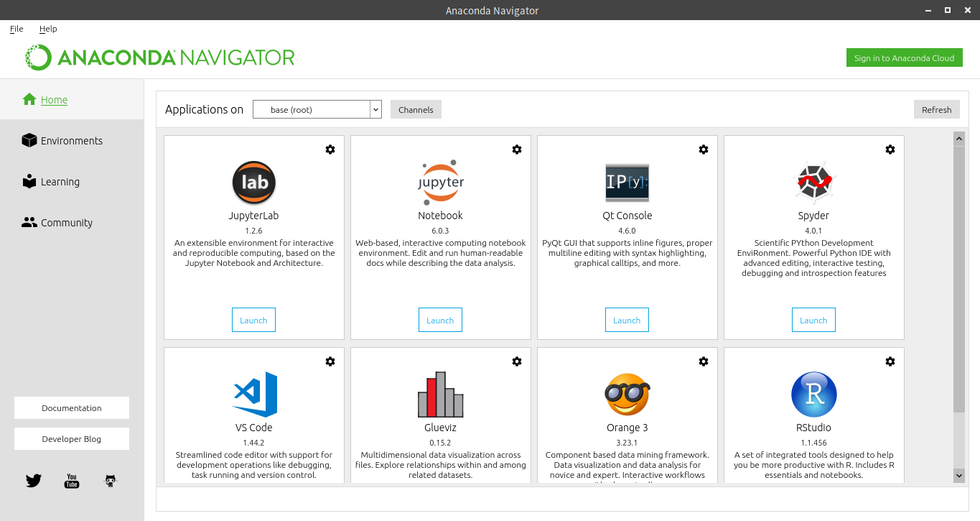This screenshot has width=980, height=521.
Task: Click the Channels button
Action: point(416,109)
